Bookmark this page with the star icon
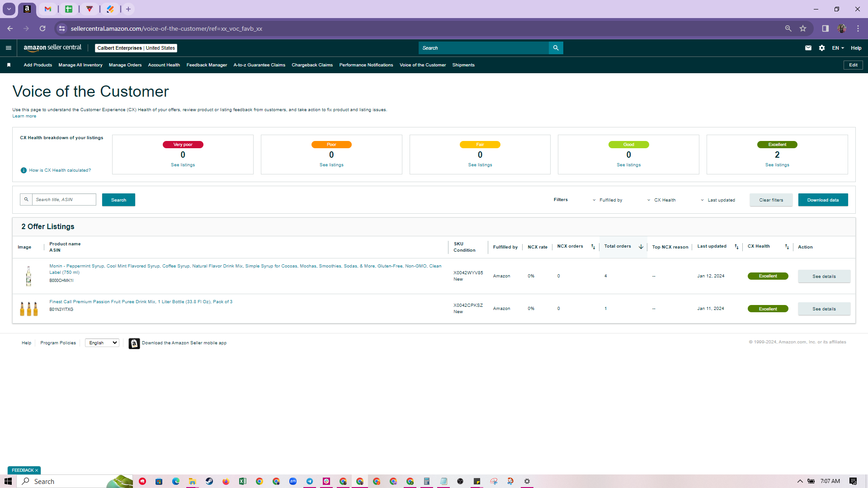 click(x=803, y=28)
